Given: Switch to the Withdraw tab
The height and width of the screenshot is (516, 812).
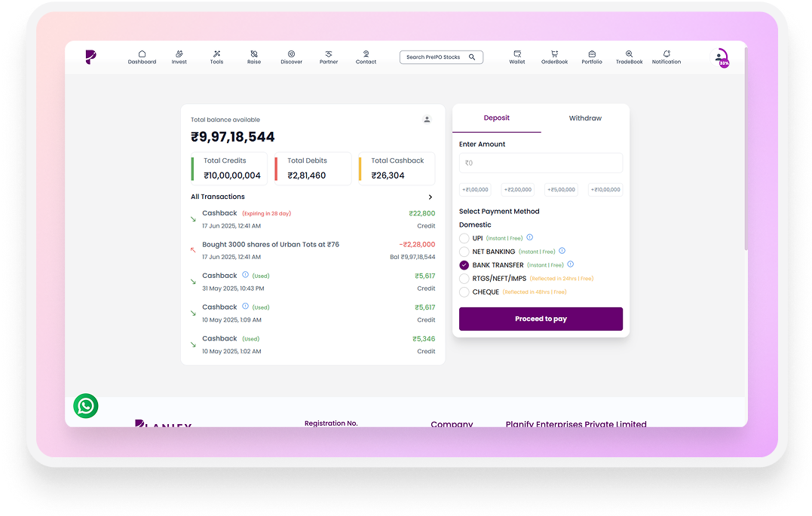Looking at the screenshot, I should coord(585,118).
